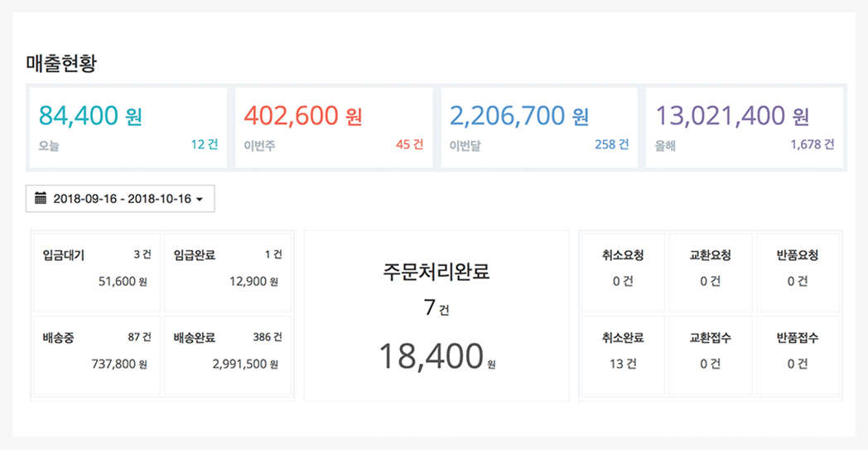
Task: Click the calendar icon in date picker
Action: pos(41,198)
